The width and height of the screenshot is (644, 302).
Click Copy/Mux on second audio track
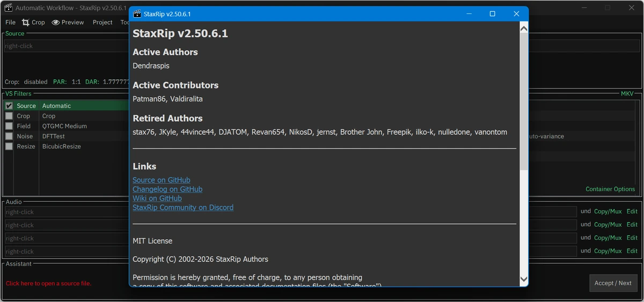point(608,225)
